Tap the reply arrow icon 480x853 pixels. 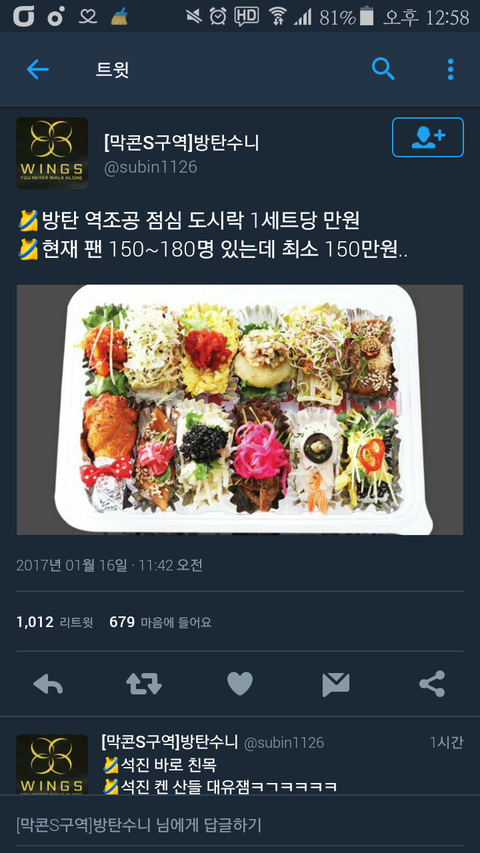(48, 684)
